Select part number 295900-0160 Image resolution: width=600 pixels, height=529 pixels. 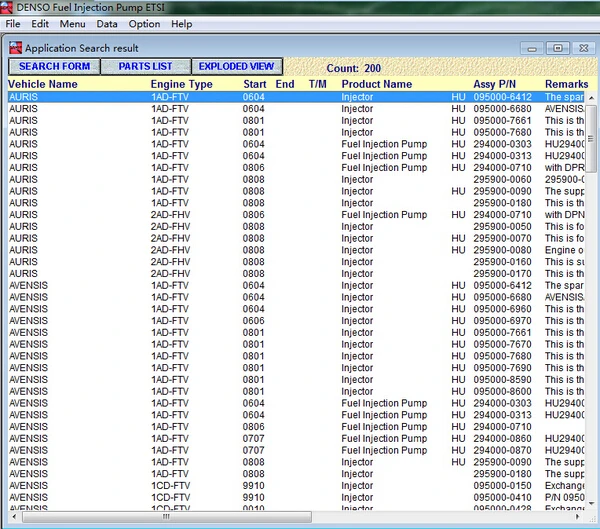coord(502,262)
